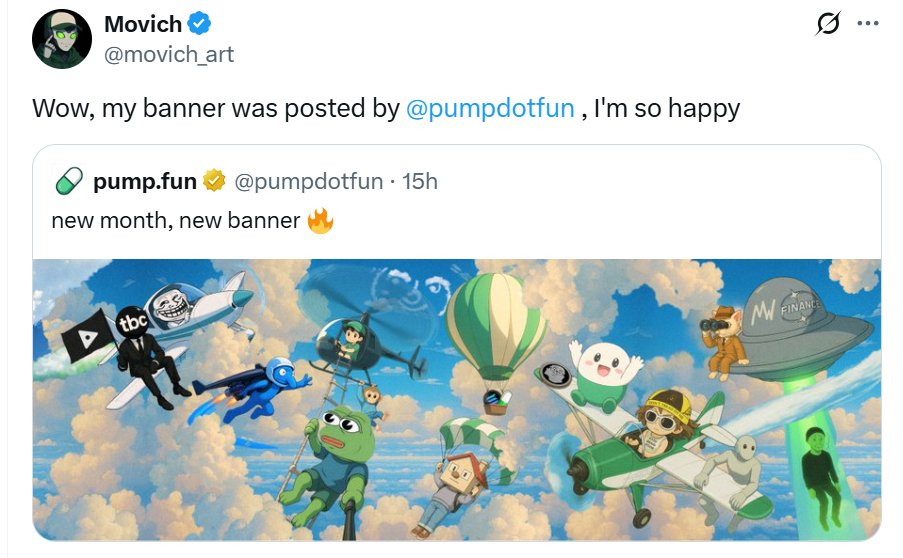The height and width of the screenshot is (558, 903).
Task: Click the @pumpdotfun handle in quoted post
Action: [309, 181]
